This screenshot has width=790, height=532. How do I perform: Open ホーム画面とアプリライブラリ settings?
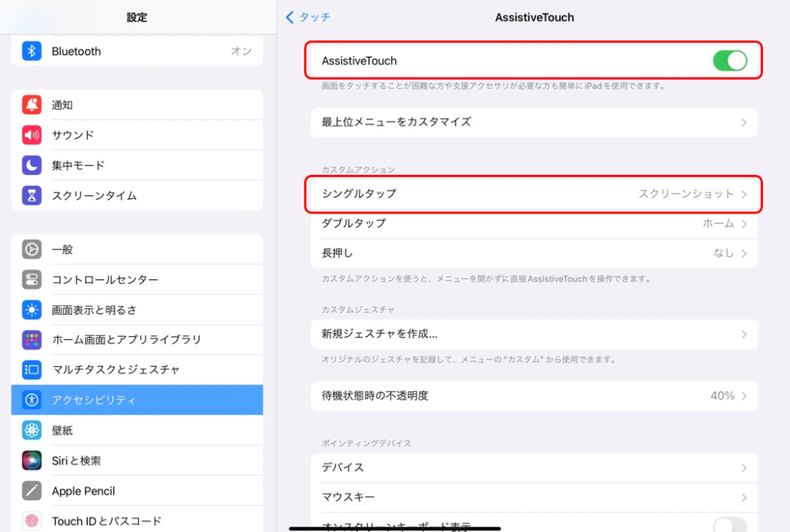[x=137, y=340]
